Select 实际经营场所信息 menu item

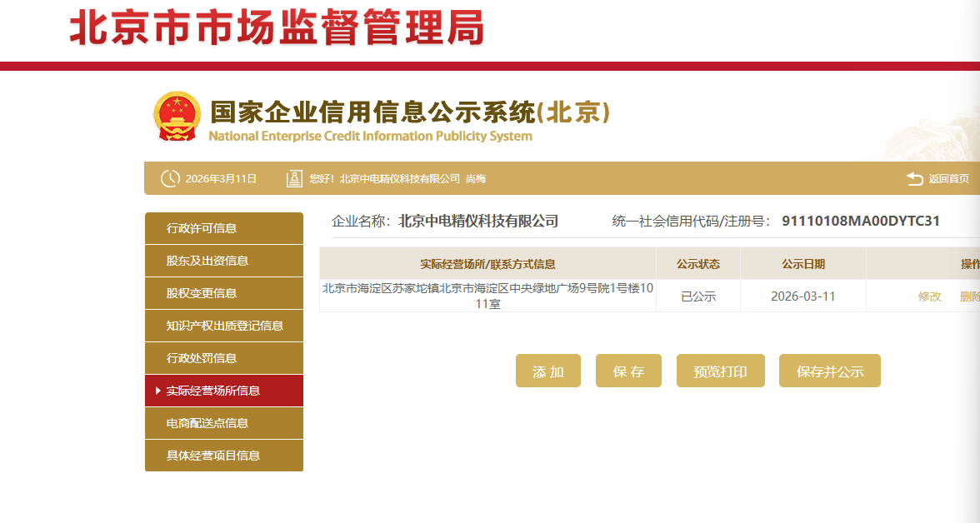coord(223,391)
